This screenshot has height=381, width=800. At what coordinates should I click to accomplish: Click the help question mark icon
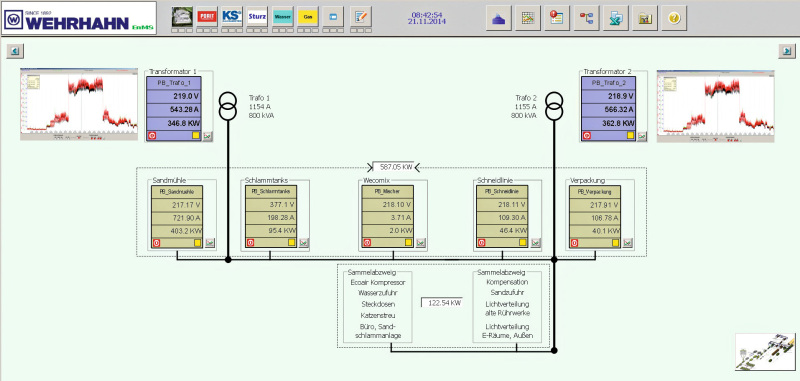[674, 18]
